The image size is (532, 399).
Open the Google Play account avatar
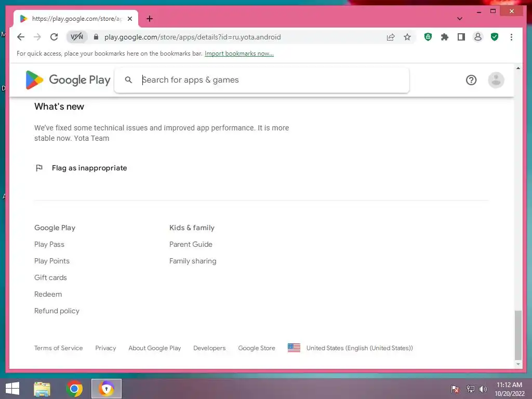point(496,80)
